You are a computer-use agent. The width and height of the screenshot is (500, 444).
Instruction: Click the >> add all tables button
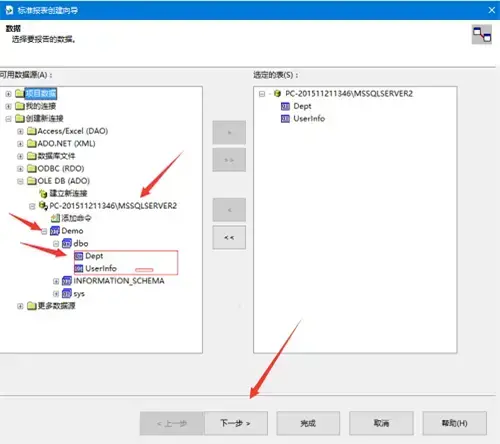(x=229, y=160)
